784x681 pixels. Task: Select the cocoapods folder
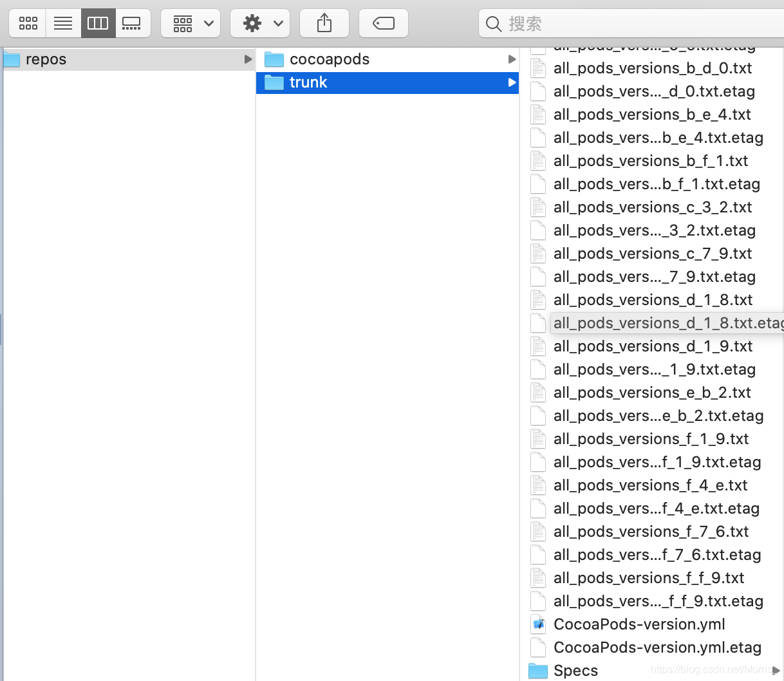tap(387, 59)
